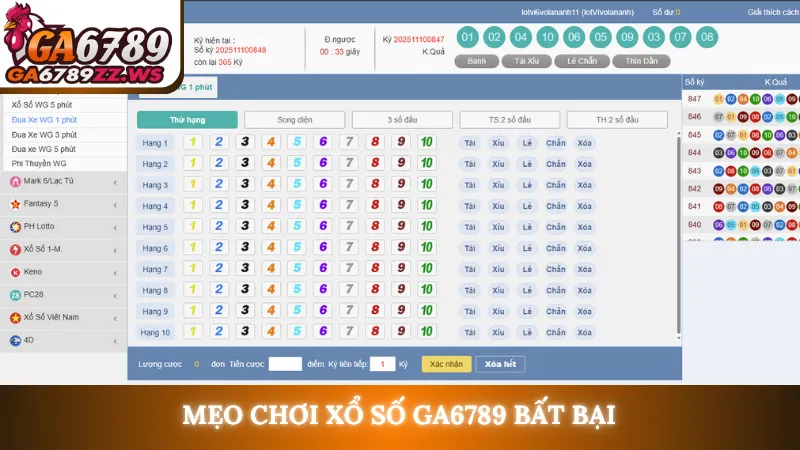Select number 10 in Hạng 1 row
The width and height of the screenshot is (800, 450).
click(x=427, y=142)
